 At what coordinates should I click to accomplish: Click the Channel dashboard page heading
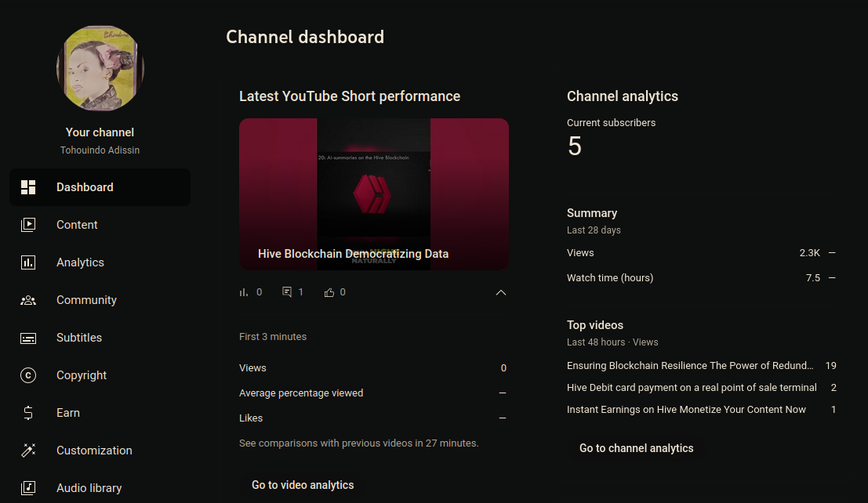[305, 37]
